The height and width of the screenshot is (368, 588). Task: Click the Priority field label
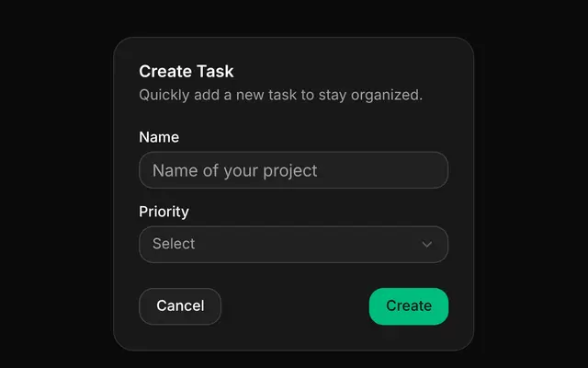tap(164, 212)
